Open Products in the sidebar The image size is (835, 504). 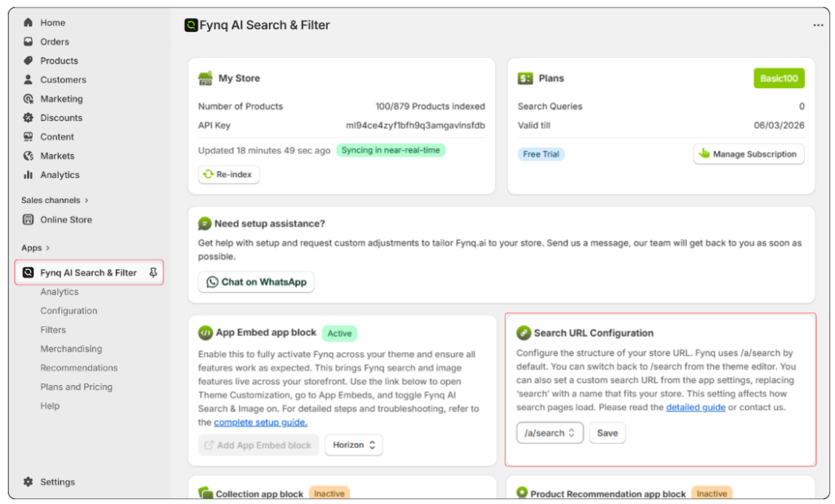click(x=59, y=60)
